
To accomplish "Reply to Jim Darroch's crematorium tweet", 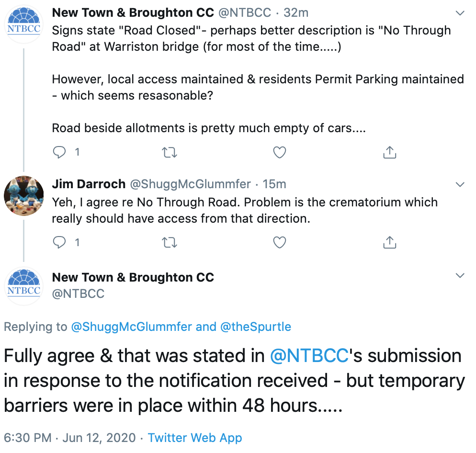I will [x=59, y=242].
